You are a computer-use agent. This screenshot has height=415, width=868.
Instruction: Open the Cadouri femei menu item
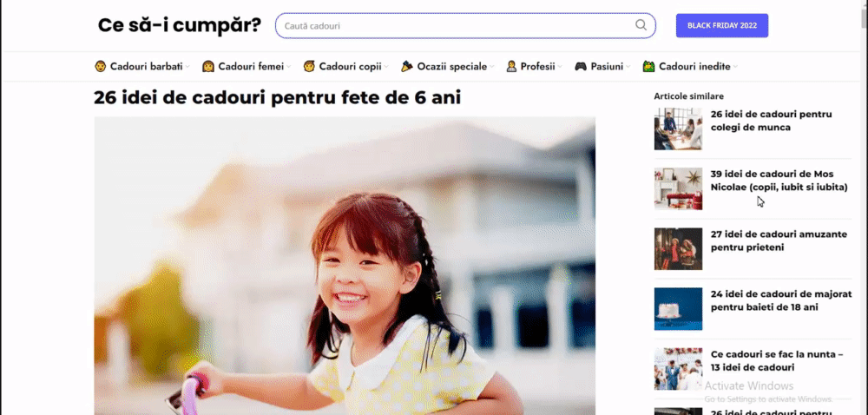coord(251,66)
